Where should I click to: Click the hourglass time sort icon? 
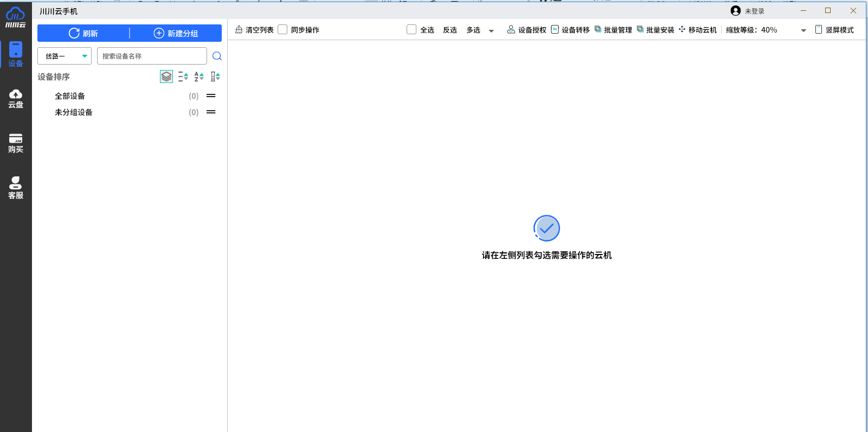pyautogui.click(x=215, y=77)
